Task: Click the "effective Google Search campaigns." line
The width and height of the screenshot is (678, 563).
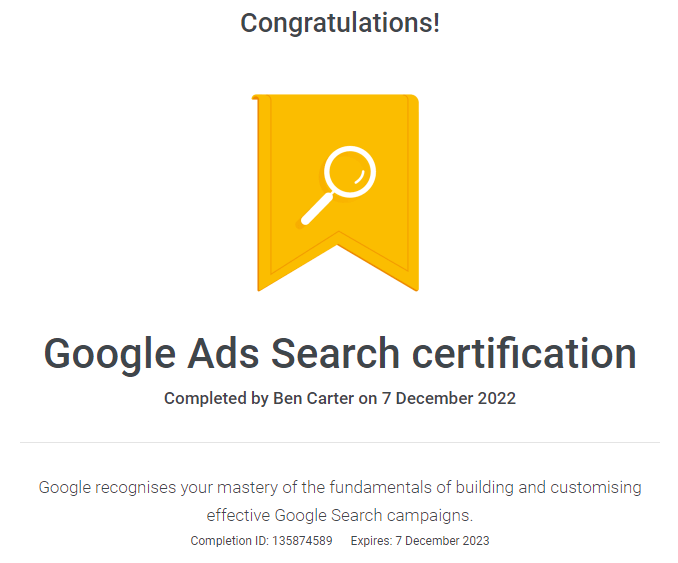Action: click(339, 516)
